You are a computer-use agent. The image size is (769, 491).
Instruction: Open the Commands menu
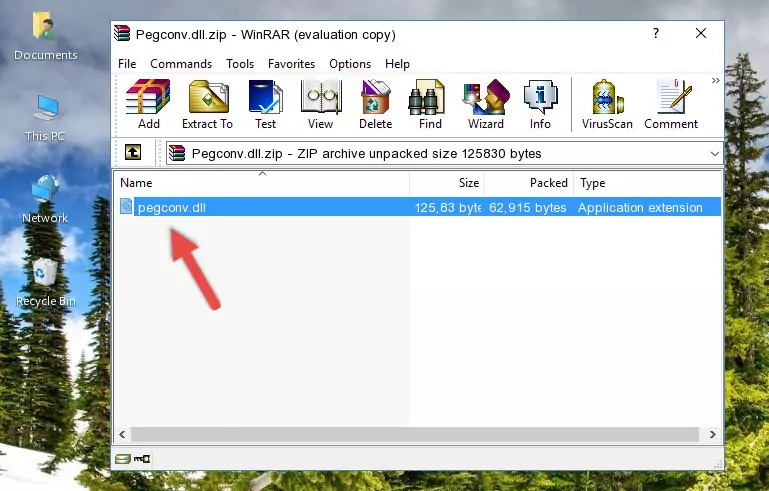point(181,64)
